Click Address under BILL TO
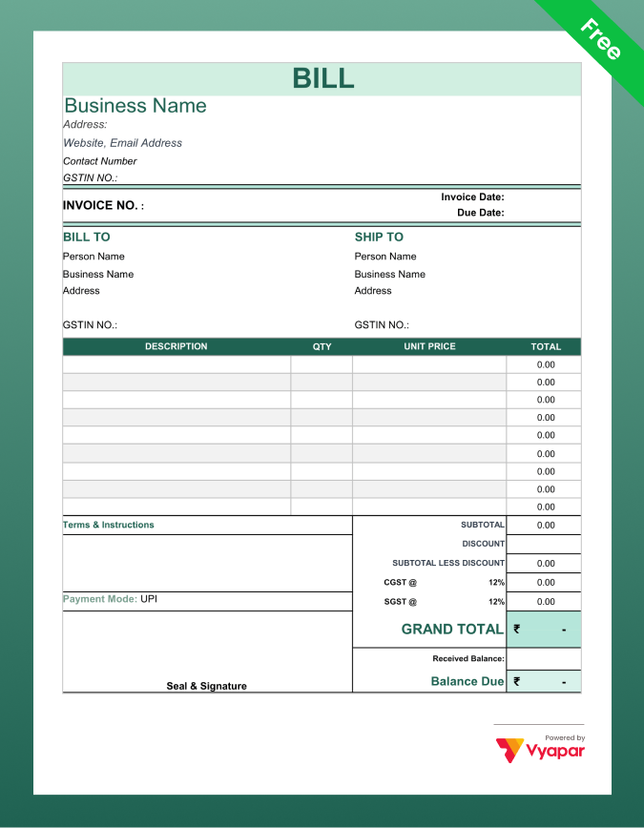644x828 pixels. pyautogui.click(x=81, y=290)
